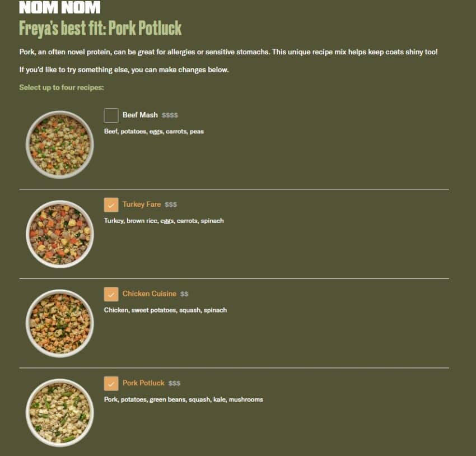
Task: Click the Pork Potluck bowl image
Action: [60, 413]
